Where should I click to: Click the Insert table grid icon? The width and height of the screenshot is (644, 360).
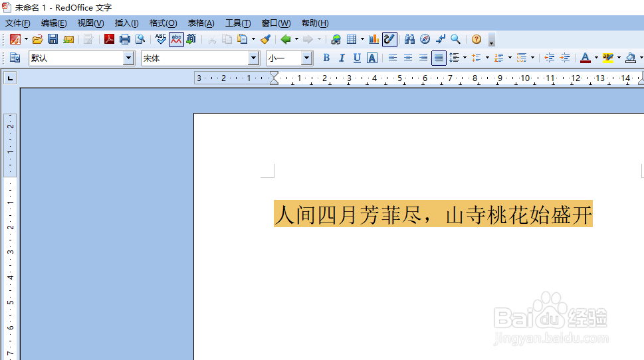pos(352,39)
